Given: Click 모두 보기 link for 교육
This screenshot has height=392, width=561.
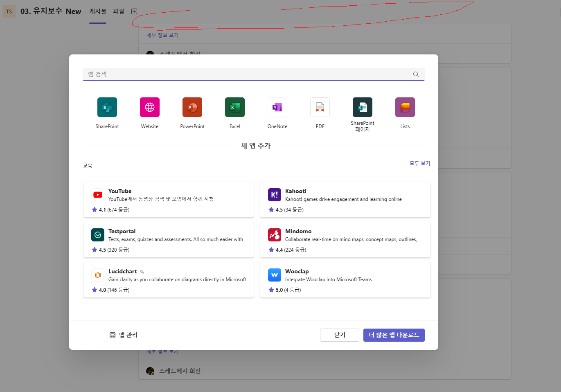Looking at the screenshot, I should pos(420,163).
